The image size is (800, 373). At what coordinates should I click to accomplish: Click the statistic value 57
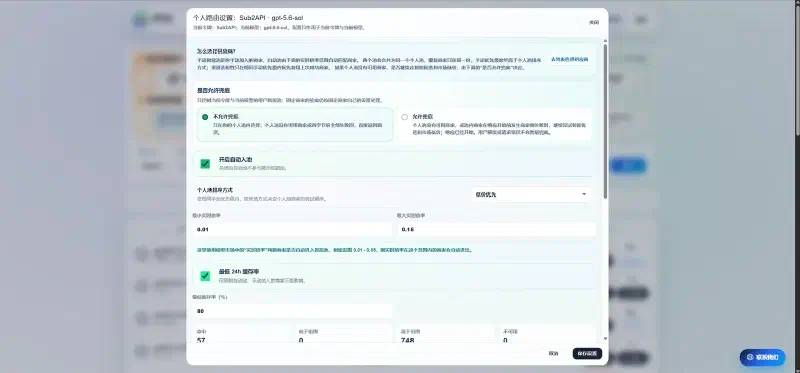pyautogui.click(x=201, y=340)
